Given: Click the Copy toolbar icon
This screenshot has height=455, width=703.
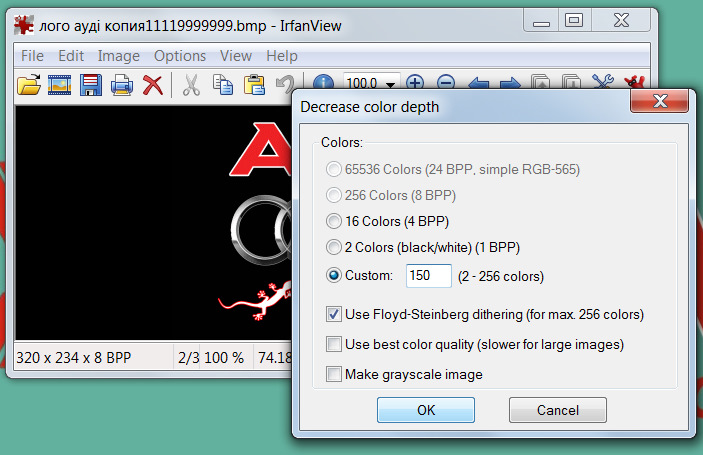Looking at the screenshot, I should [223, 85].
